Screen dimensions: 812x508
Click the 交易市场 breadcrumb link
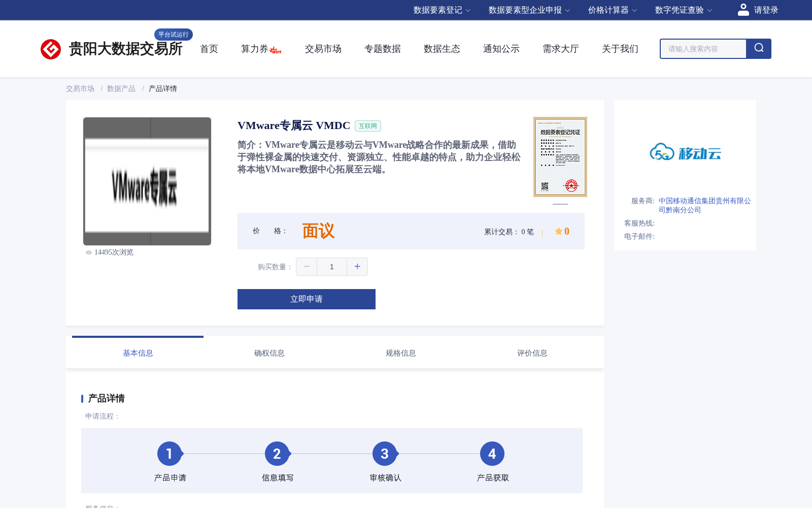click(80, 88)
